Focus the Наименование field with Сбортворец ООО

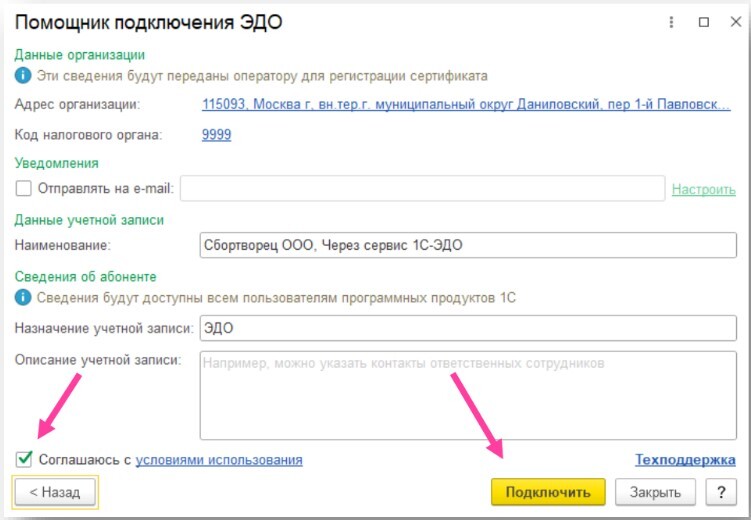pyautogui.click(x=468, y=244)
